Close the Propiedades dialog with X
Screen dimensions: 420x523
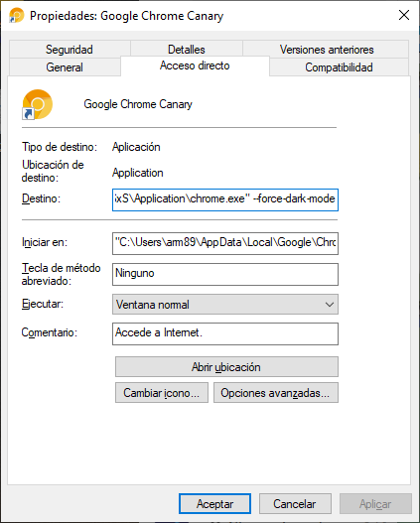(x=404, y=15)
